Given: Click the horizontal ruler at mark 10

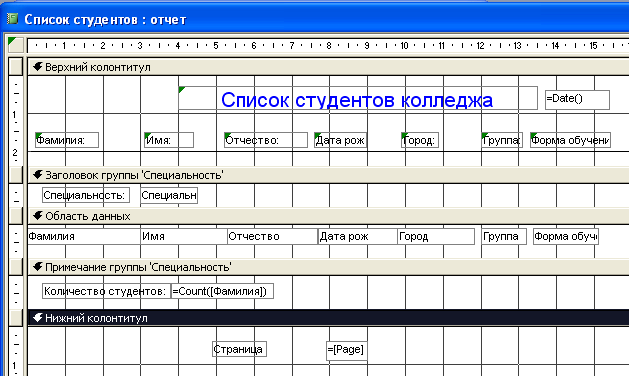Looking at the screenshot, I should (404, 45).
